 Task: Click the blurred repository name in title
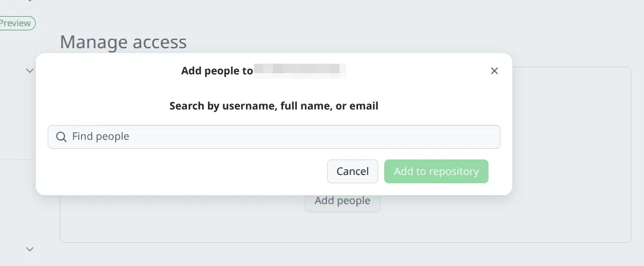pyautogui.click(x=300, y=70)
